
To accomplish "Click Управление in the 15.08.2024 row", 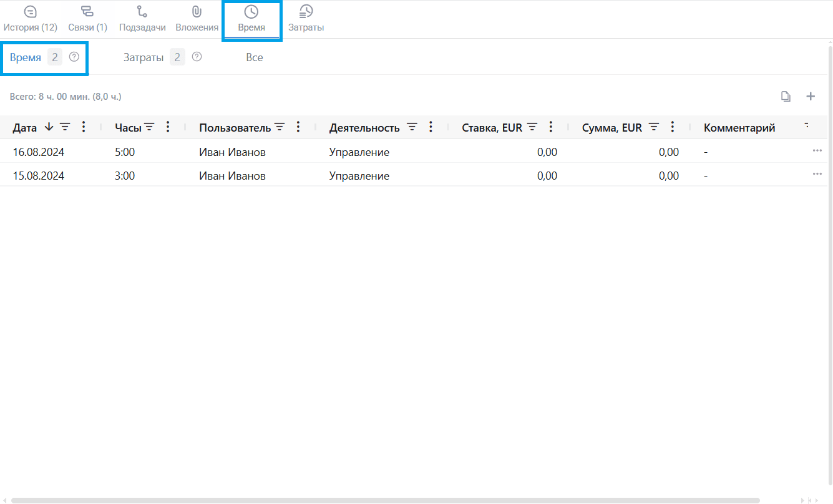I will pos(359,176).
